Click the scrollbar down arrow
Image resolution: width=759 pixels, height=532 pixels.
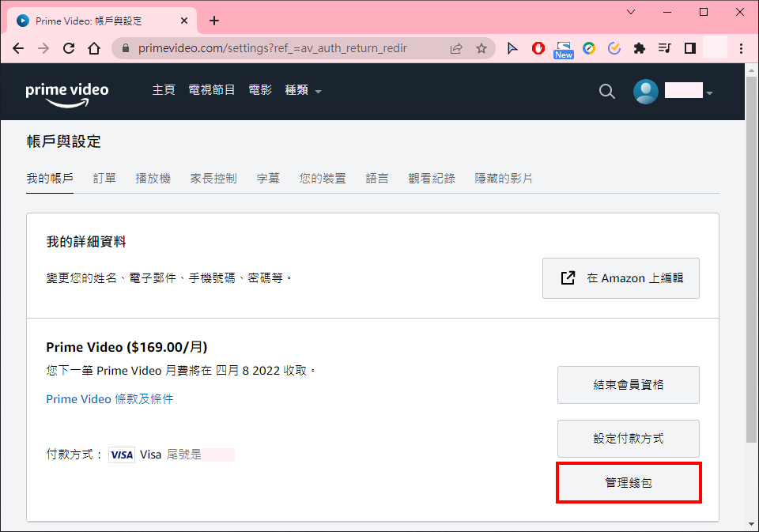pos(751,524)
